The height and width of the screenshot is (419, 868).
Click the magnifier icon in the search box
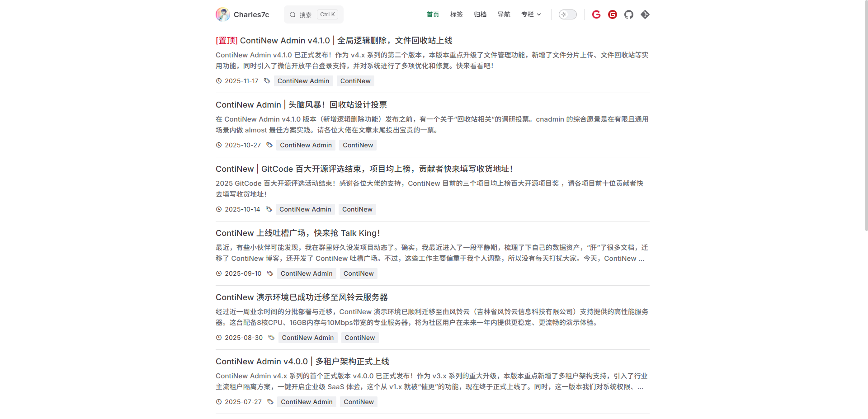coord(293,14)
